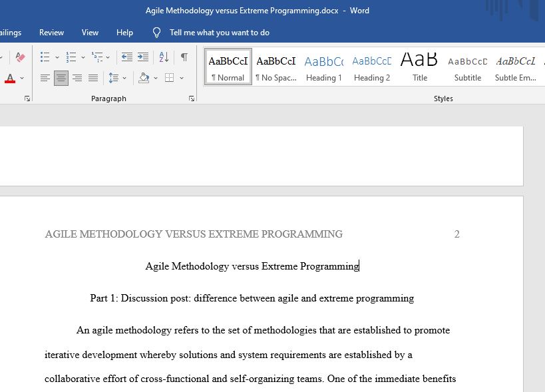
Task: Open font color dropdown arrow
Action: [22, 78]
